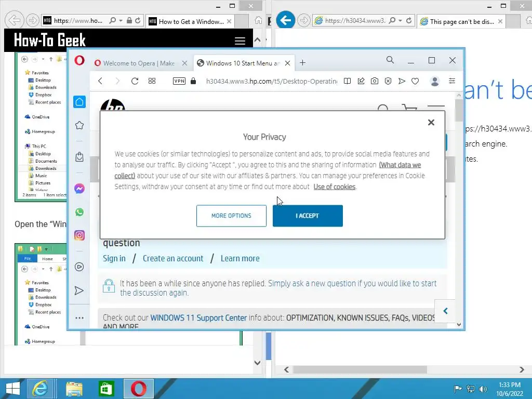Click the padlock site security icon
Viewport: 532px width, 399px height.
click(x=193, y=81)
